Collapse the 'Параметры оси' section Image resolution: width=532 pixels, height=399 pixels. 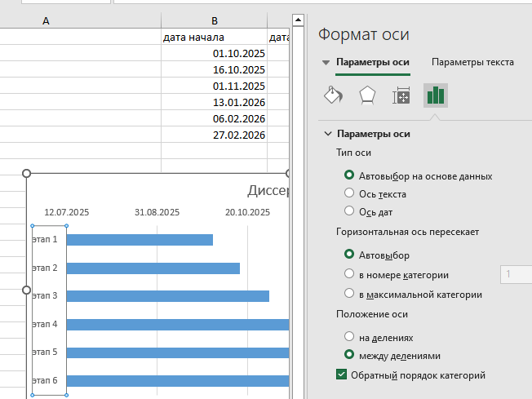(328, 134)
